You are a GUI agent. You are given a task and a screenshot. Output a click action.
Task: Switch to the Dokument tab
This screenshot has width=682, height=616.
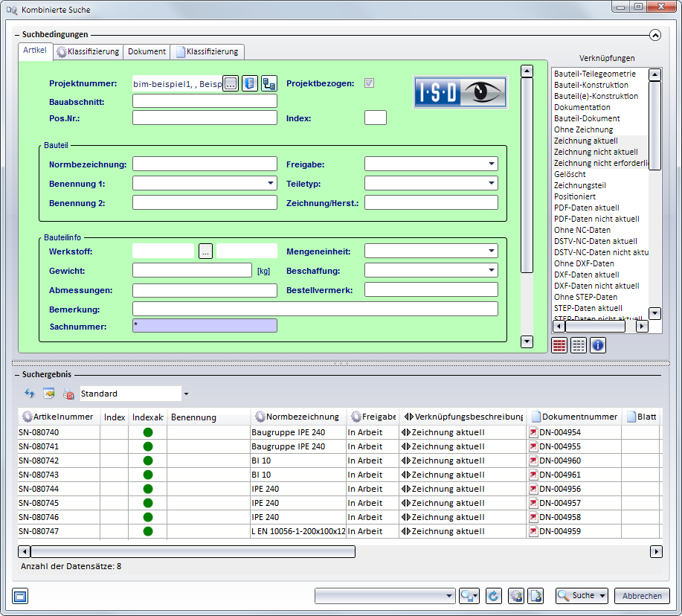(x=147, y=51)
